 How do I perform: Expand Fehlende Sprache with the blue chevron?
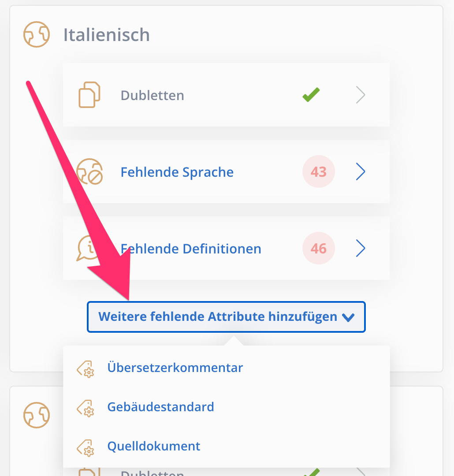(361, 171)
